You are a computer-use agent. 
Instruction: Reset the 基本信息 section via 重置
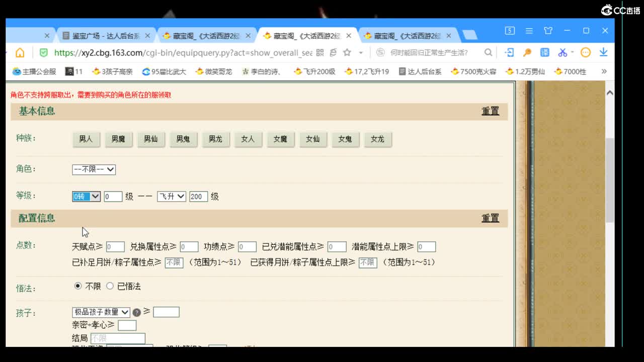(x=490, y=111)
